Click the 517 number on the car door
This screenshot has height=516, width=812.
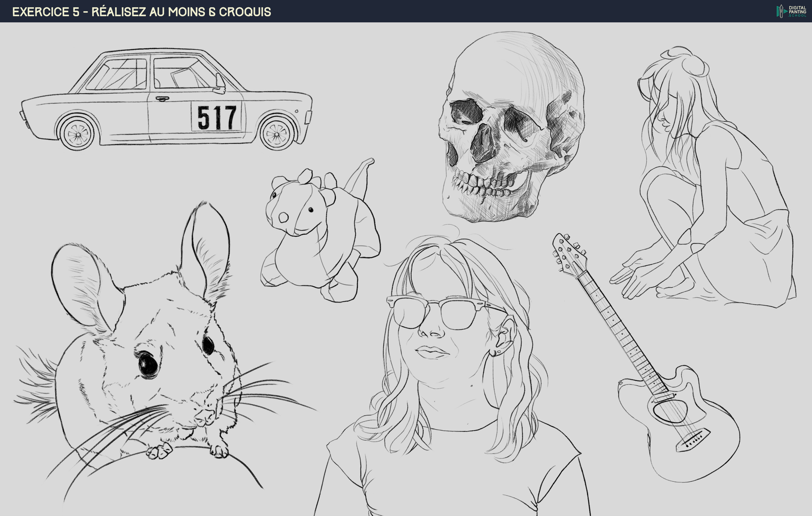pyautogui.click(x=217, y=117)
